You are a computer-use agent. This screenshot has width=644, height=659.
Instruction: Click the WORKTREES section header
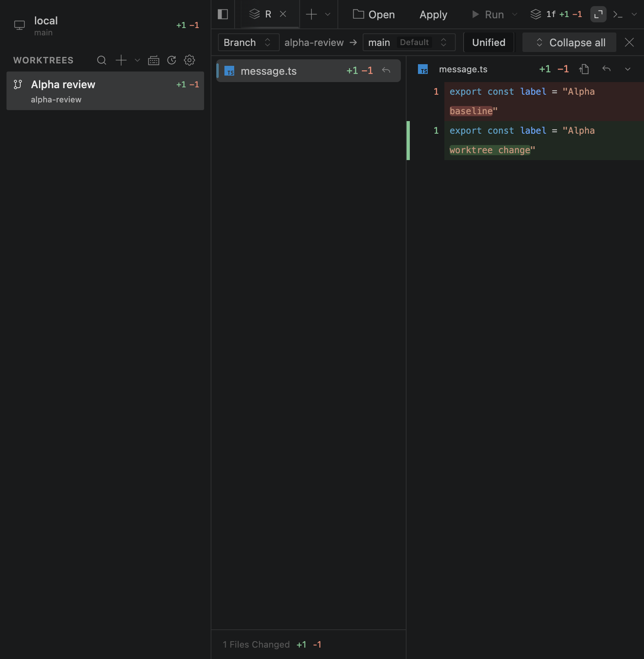point(43,60)
